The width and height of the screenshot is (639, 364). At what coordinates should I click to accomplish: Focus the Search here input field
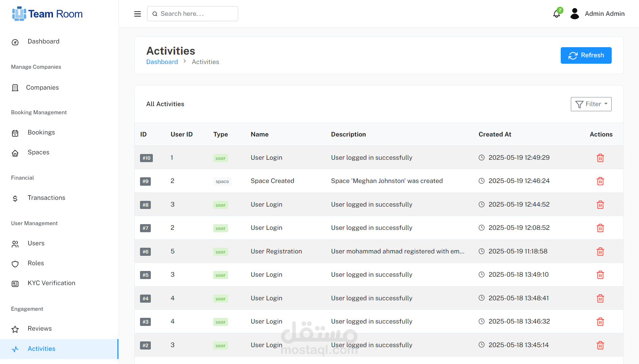click(x=192, y=14)
